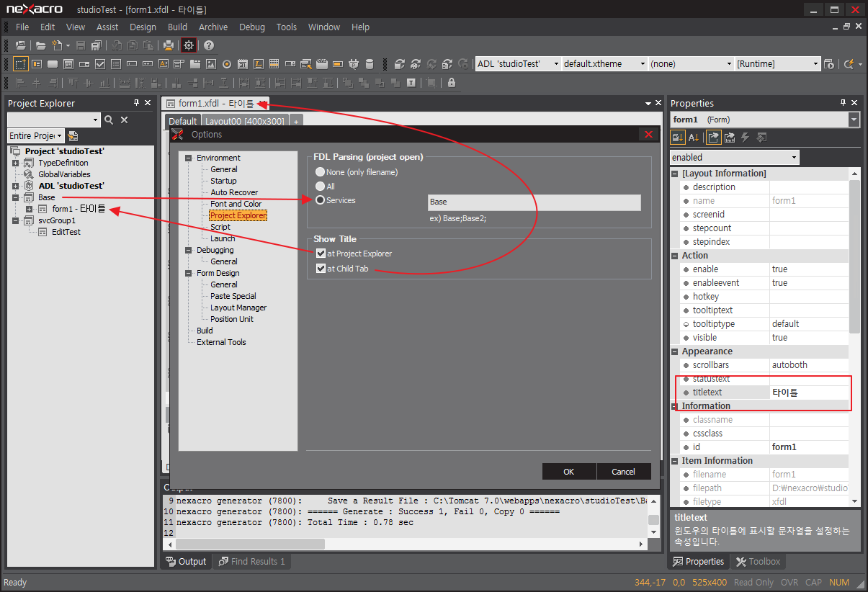The width and height of the screenshot is (868, 592).
Task: Open the Options gear icon on the toolbar
Action: [188, 45]
